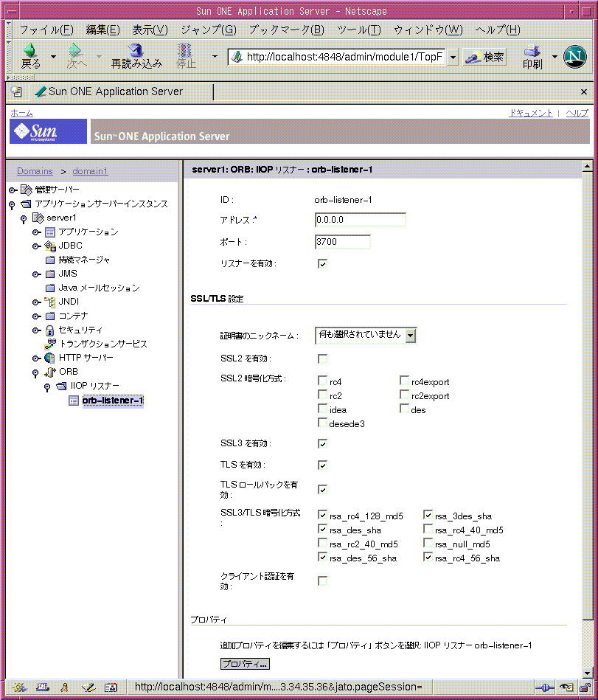598x700 pixels.
Task: Open the ブックマーク(B) menu
Action: point(287,30)
